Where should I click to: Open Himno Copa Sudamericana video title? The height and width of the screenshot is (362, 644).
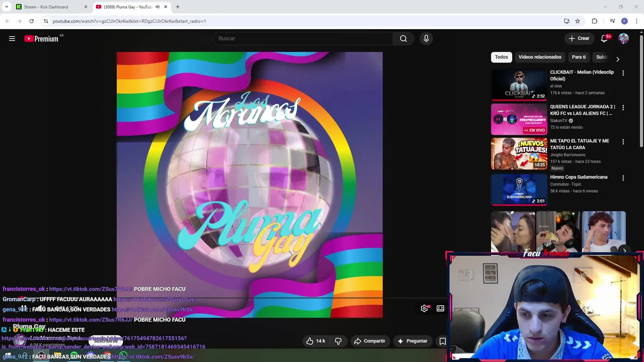click(x=579, y=177)
